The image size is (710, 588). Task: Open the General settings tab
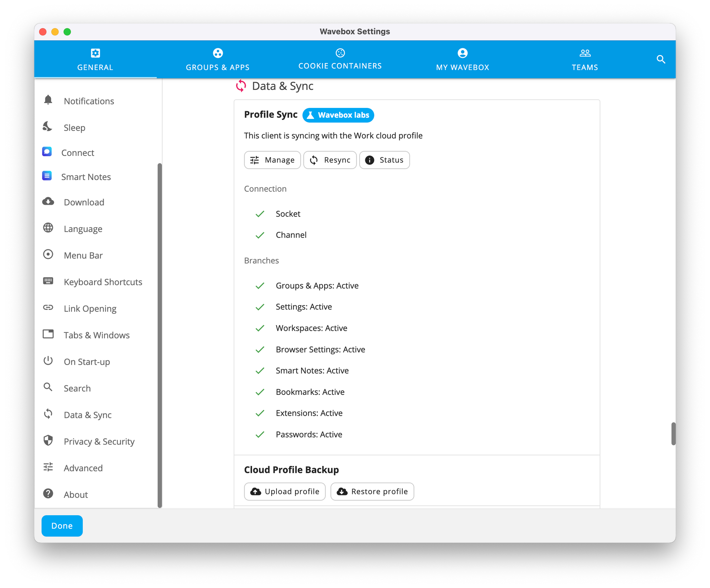coord(95,59)
